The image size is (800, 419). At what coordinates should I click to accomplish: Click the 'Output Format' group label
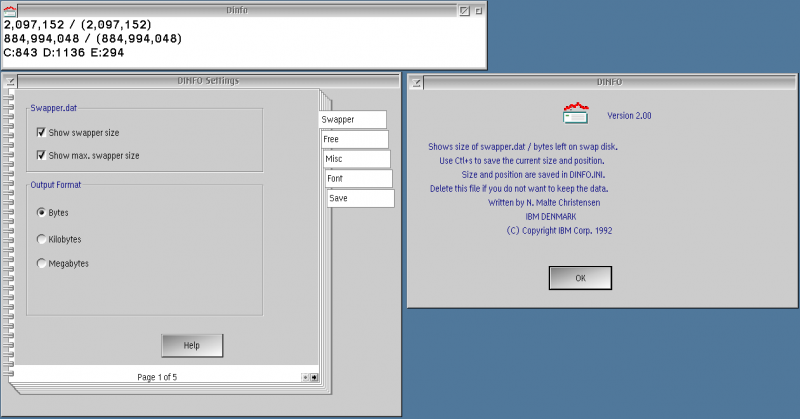click(56, 185)
